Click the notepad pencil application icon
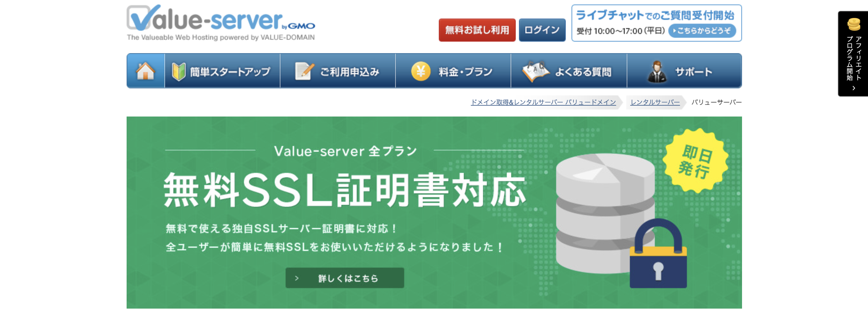Screen dimensions: 868x315 (x=304, y=71)
